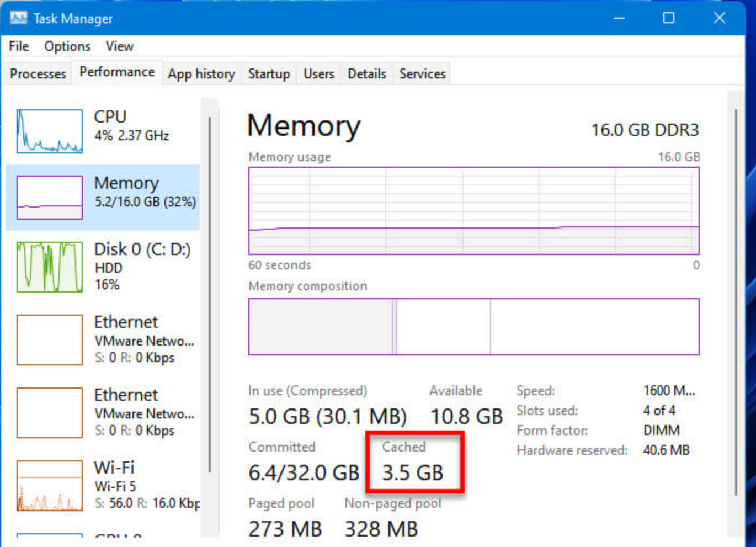Select the Memory entry in sidebar

(102, 196)
